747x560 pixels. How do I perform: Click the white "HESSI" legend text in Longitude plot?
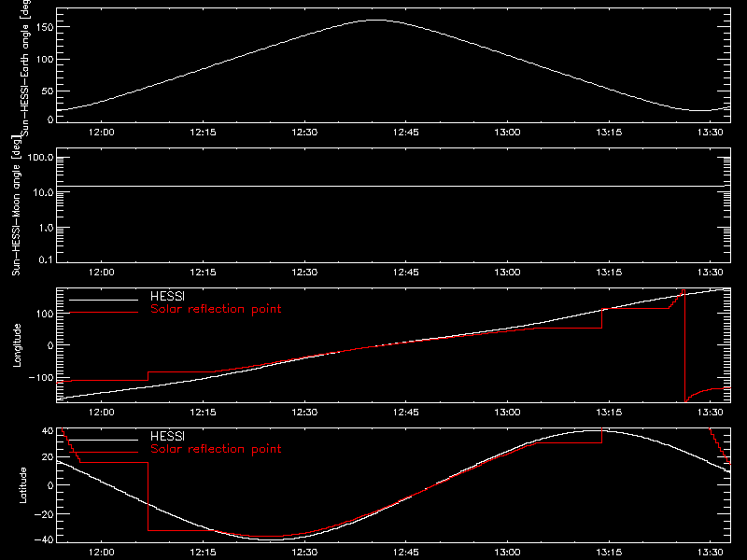point(167,296)
